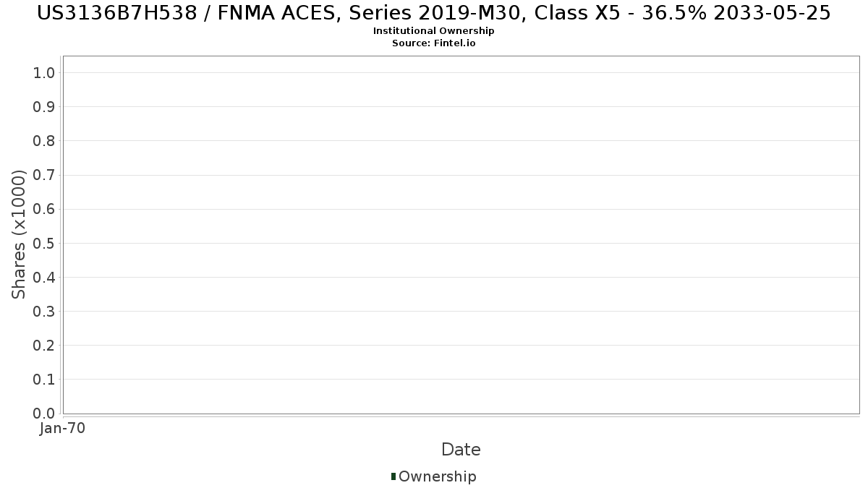The image size is (868, 488).
Task: Select the Institutional Ownership subtitle
Action: 433,31
